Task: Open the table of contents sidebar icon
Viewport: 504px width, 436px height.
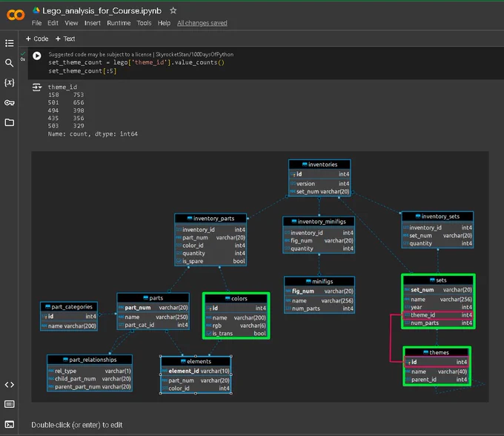Action: [10, 43]
